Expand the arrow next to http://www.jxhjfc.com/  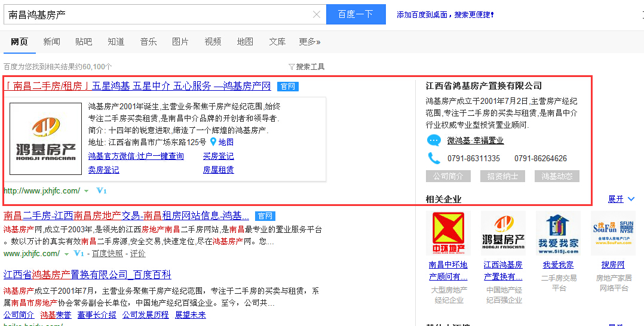click(x=86, y=191)
